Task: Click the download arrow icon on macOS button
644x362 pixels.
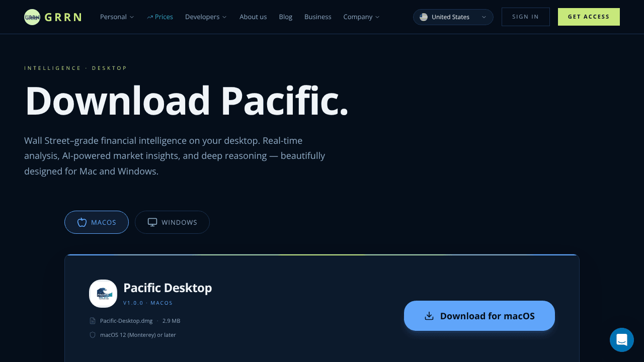Action: point(429,316)
